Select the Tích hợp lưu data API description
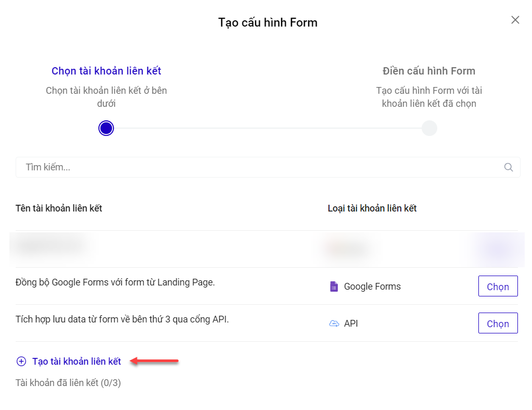This screenshot has width=532, height=410. 122,319
